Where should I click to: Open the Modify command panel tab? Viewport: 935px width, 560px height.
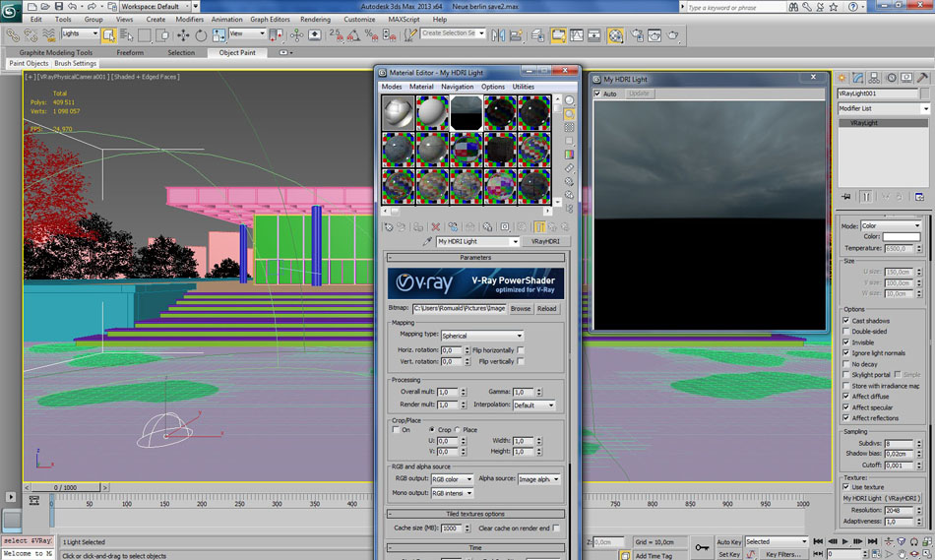point(859,78)
